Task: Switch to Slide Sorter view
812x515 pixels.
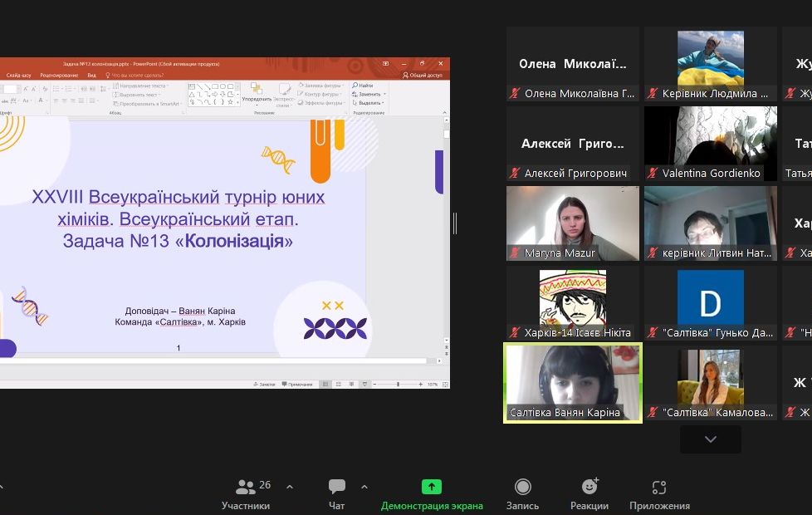Action: (339, 385)
